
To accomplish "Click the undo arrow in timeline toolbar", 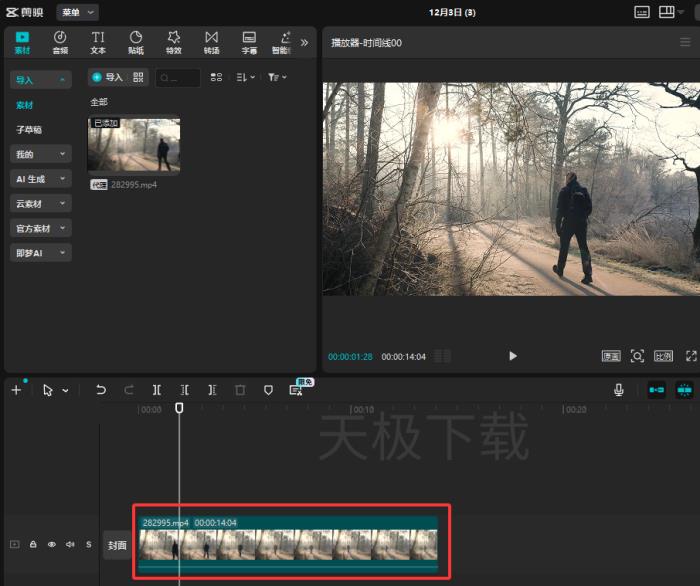I will tap(101, 390).
